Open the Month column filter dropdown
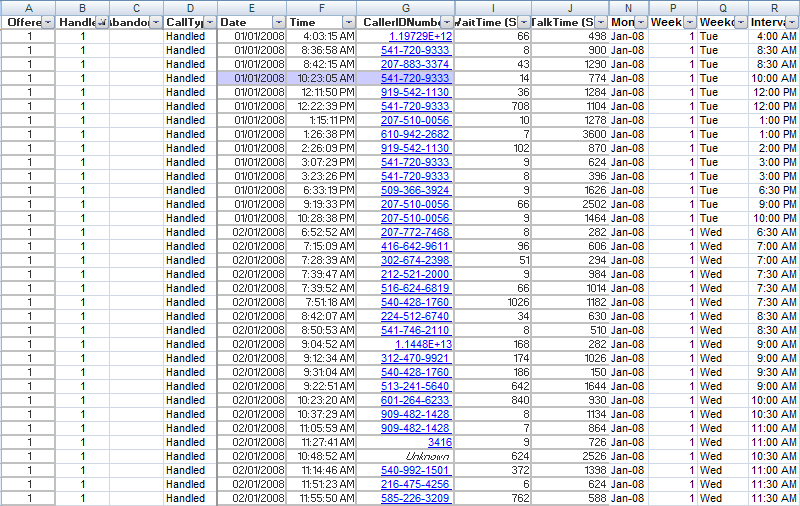The image size is (800, 506). coord(640,22)
